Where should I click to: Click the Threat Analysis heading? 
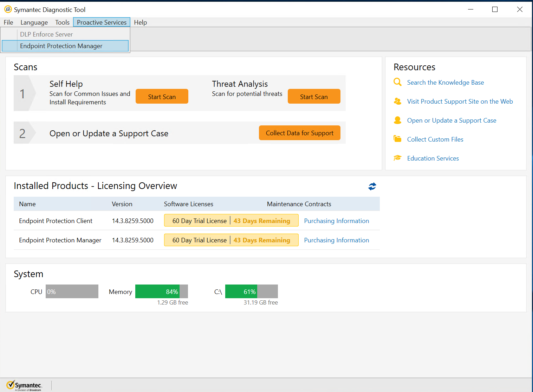[240, 84]
